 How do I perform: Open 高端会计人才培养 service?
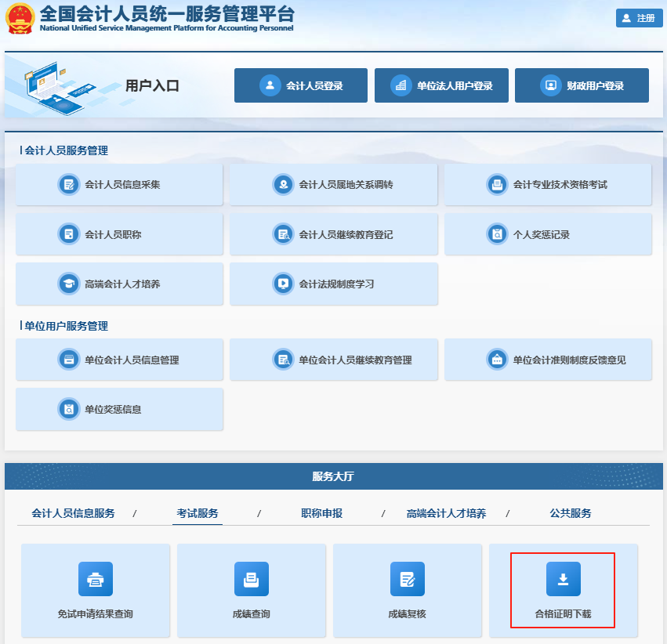[x=119, y=284]
